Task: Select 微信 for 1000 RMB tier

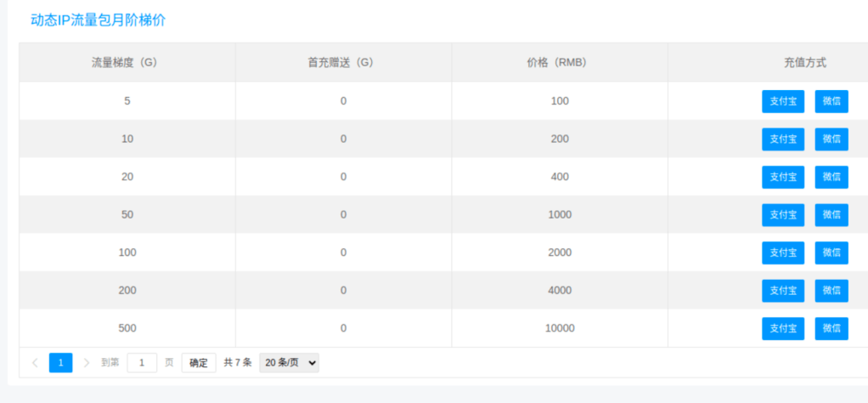Action: click(x=831, y=215)
